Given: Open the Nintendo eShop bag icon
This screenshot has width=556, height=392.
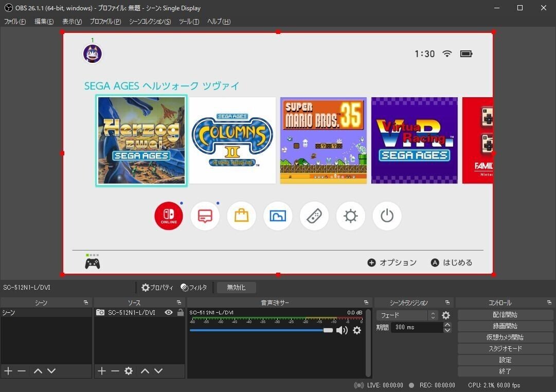Looking at the screenshot, I should 241,216.
